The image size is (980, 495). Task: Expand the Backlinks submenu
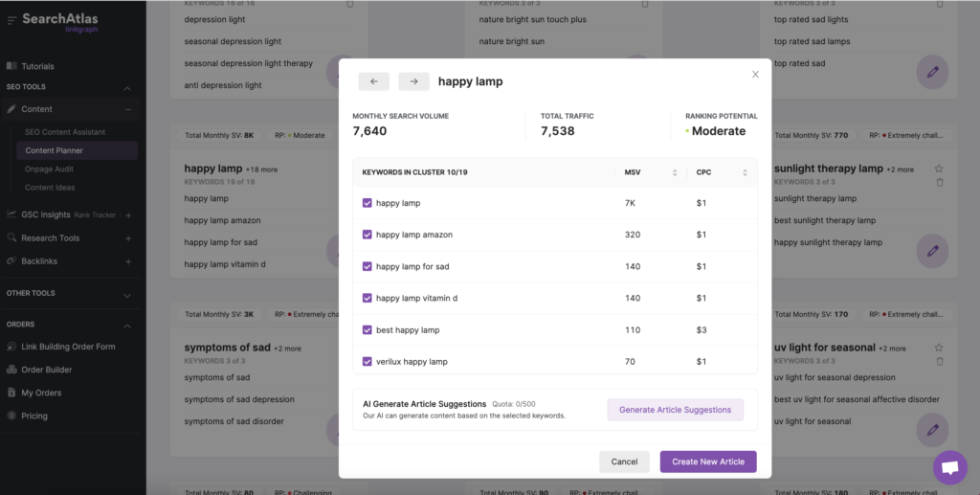pos(127,261)
